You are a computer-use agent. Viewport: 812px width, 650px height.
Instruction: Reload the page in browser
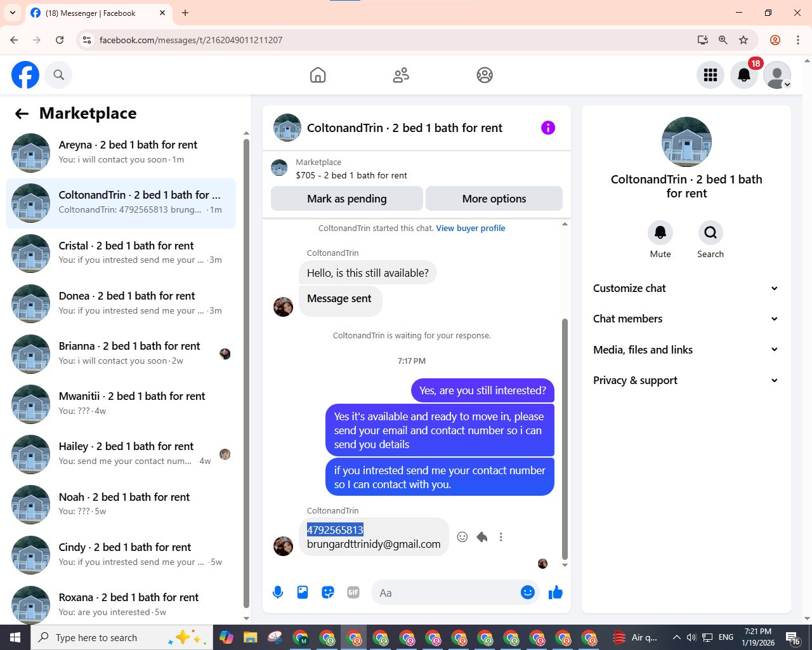[x=60, y=40]
